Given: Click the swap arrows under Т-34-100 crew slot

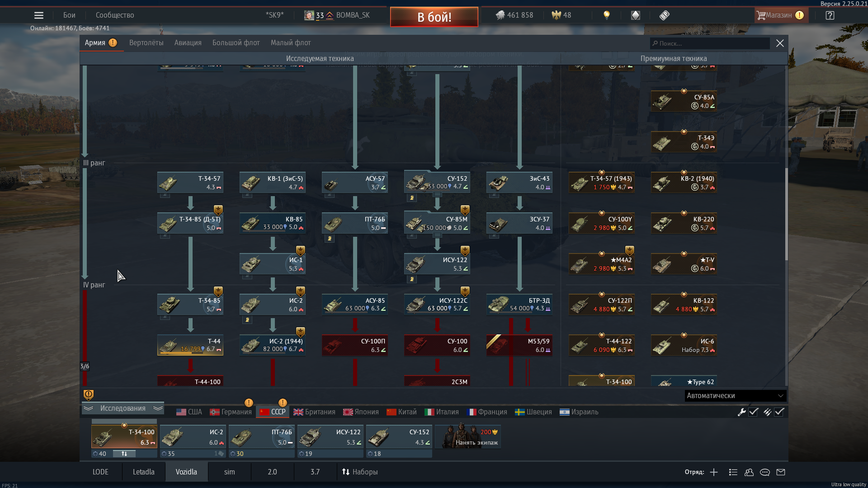Looking at the screenshot, I should (x=124, y=454).
